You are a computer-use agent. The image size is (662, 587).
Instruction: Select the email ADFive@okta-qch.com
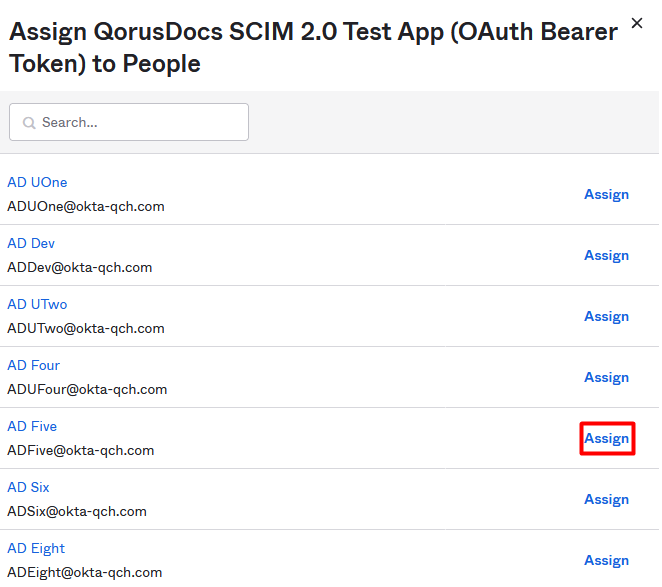[81, 451]
